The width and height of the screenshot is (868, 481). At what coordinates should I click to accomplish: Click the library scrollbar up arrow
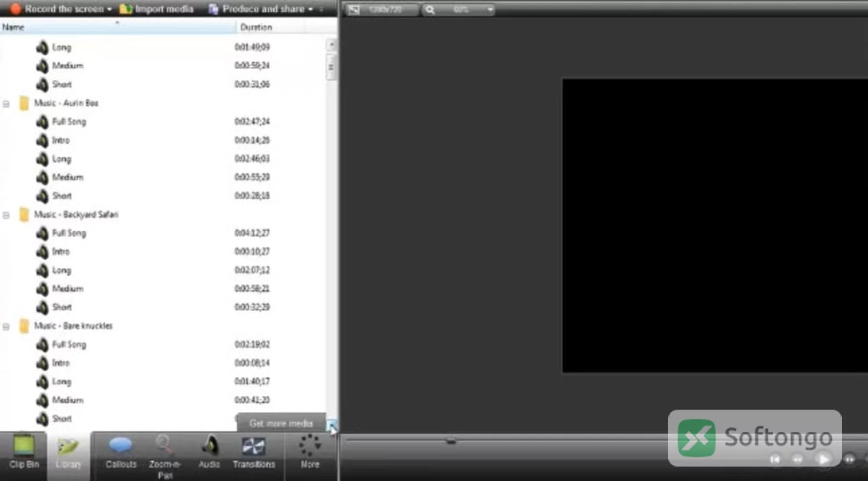[331, 44]
